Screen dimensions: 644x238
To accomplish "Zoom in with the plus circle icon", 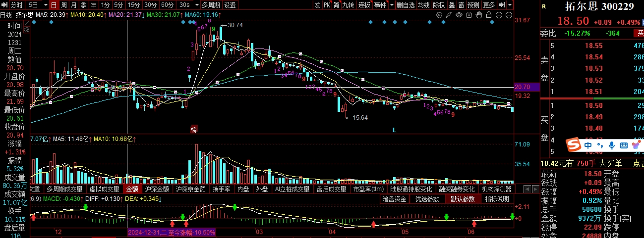I will tap(499, 15).
